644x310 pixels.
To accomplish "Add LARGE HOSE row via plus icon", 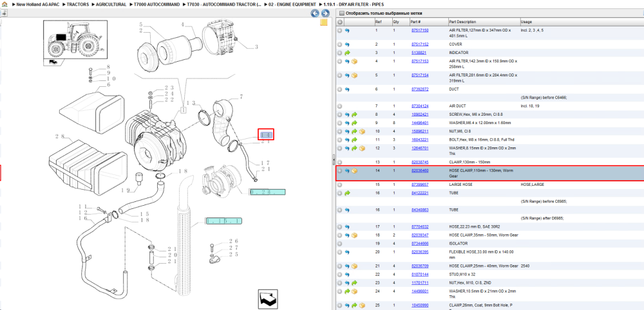I will pyautogui.click(x=339, y=185).
